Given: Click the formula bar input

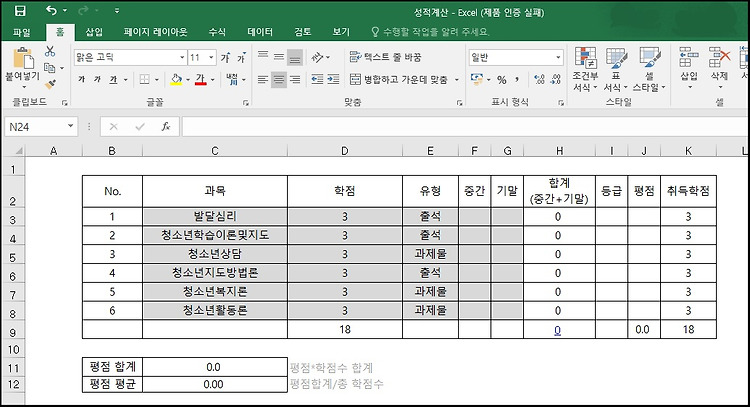Looking at the screenshot, I should coord(464,127).
